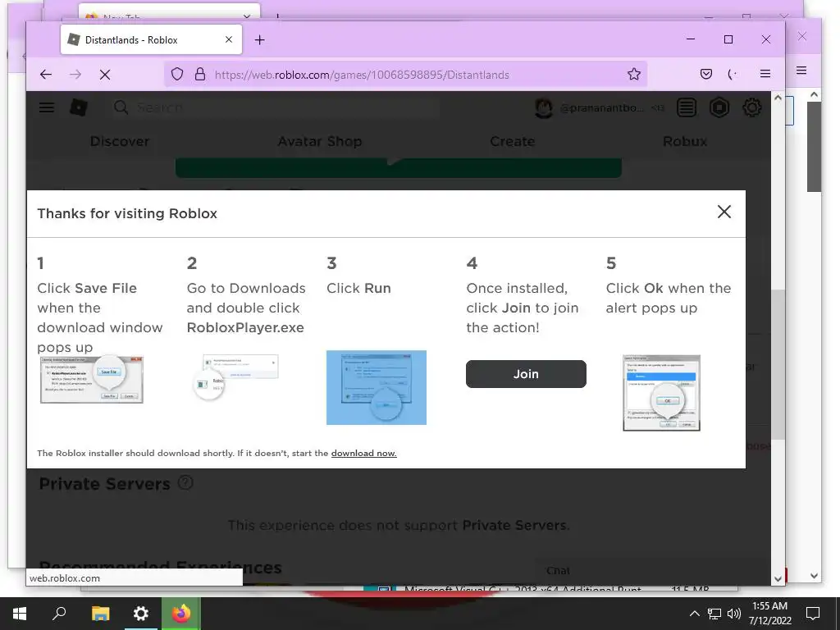Open network status tray icon
This screenshot has height=630, width=840.
(x=714, y=614)
